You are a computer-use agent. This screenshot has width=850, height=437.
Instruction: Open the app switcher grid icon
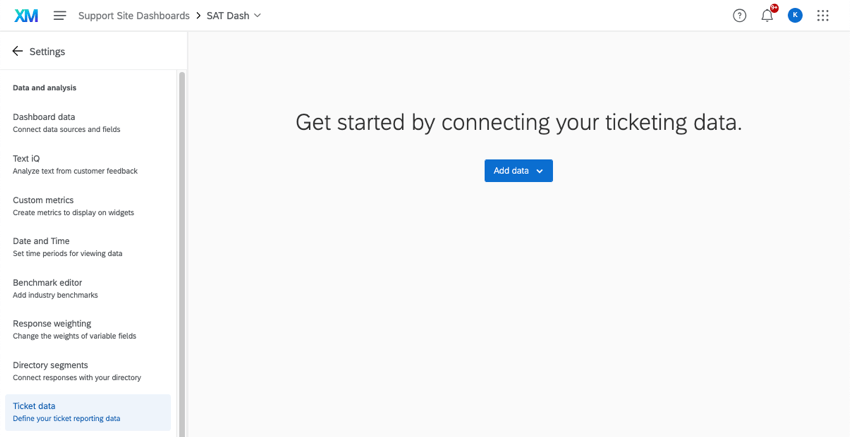click(823, 16)
